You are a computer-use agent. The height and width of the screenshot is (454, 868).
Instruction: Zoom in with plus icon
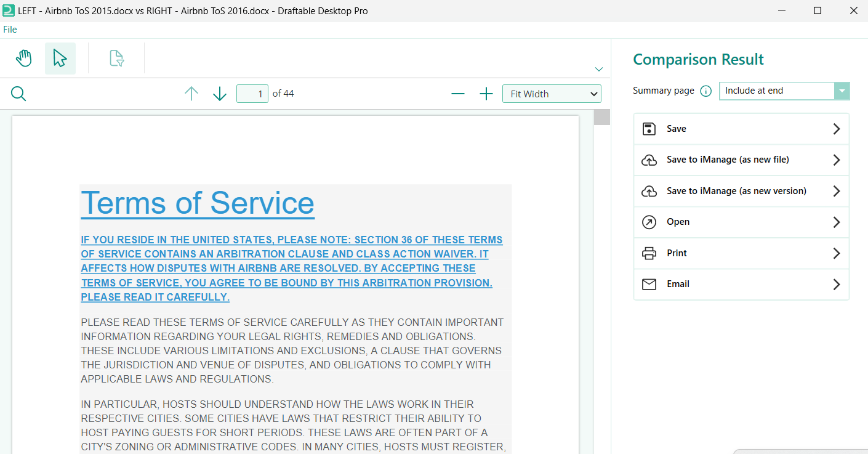point(486,94)
